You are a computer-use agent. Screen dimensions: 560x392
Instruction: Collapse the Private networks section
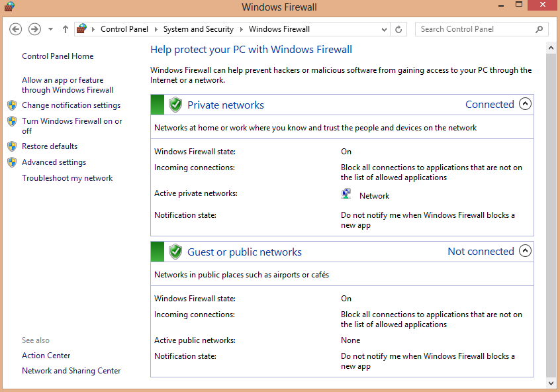pos(525,104)
